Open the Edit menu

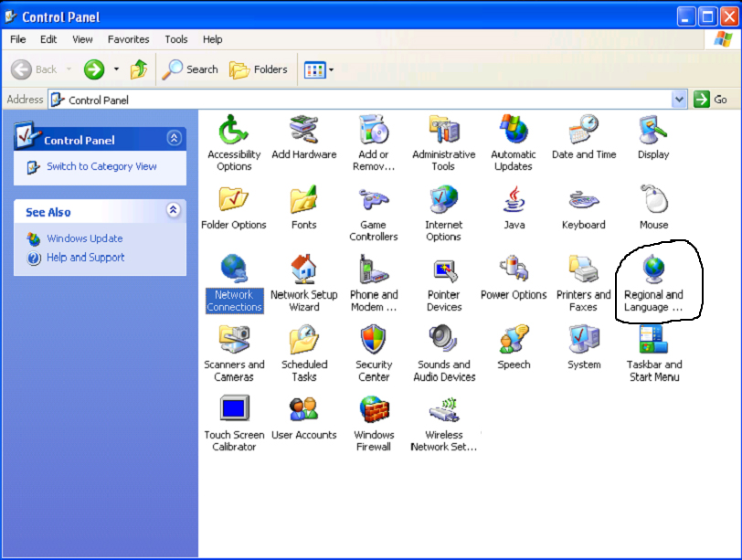pos(48,39)
